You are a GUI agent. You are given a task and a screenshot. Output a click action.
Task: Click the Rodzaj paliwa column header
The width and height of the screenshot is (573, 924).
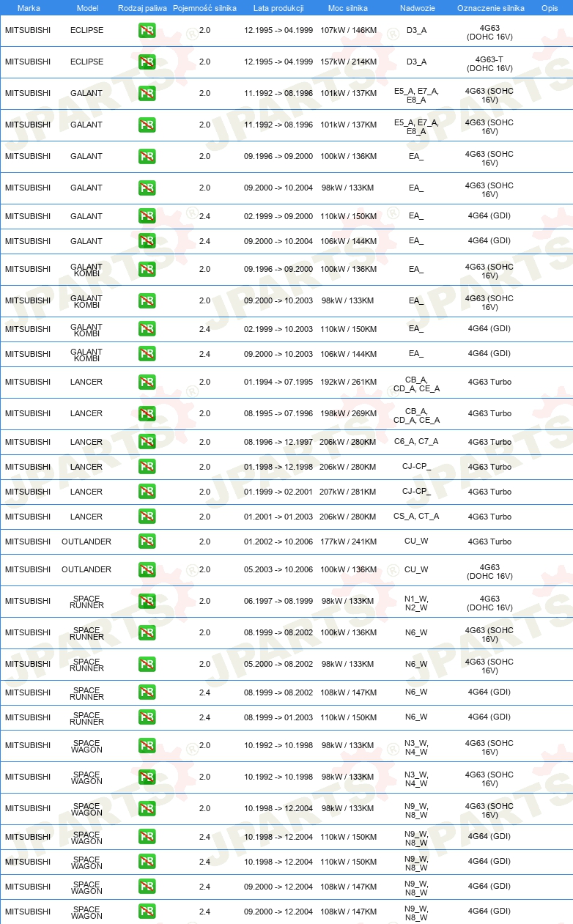(x=142, y=8)
